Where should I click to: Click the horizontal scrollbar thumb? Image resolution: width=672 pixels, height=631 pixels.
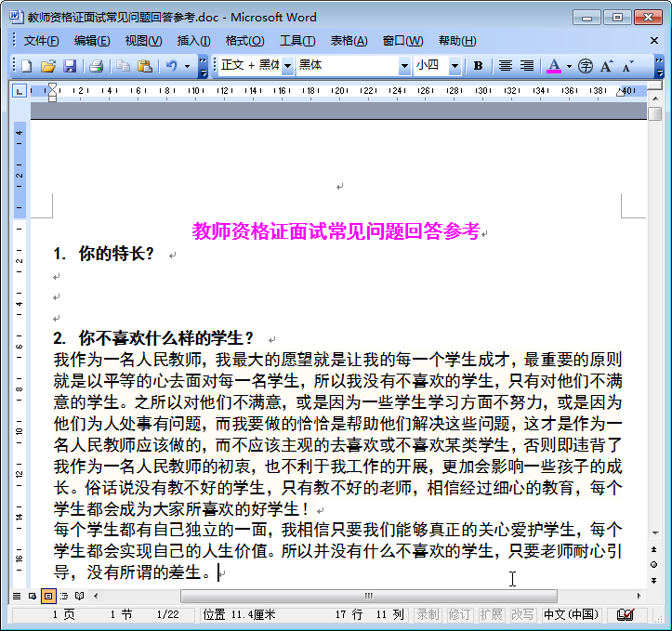coord(369,596)
